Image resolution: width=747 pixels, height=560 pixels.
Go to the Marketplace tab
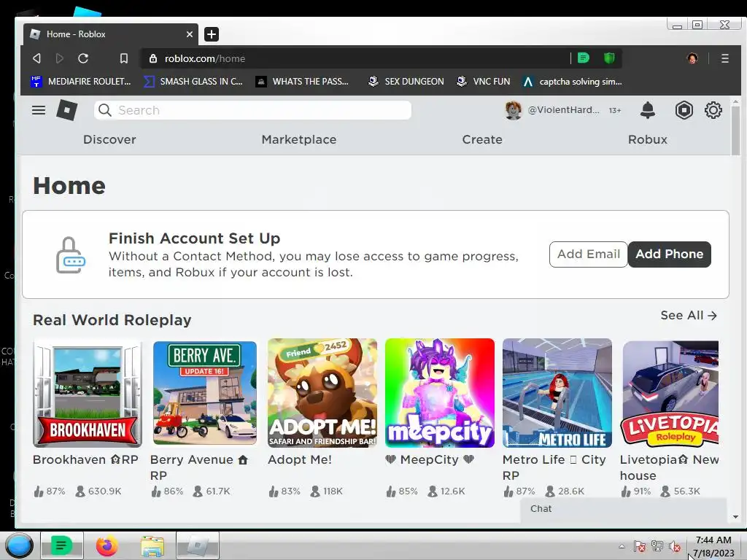click(x=298, y=139)
